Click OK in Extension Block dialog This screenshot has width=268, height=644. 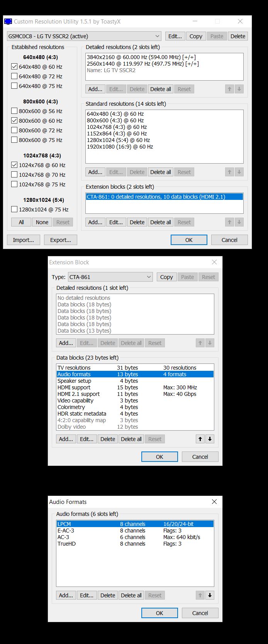tap(159, 457)
